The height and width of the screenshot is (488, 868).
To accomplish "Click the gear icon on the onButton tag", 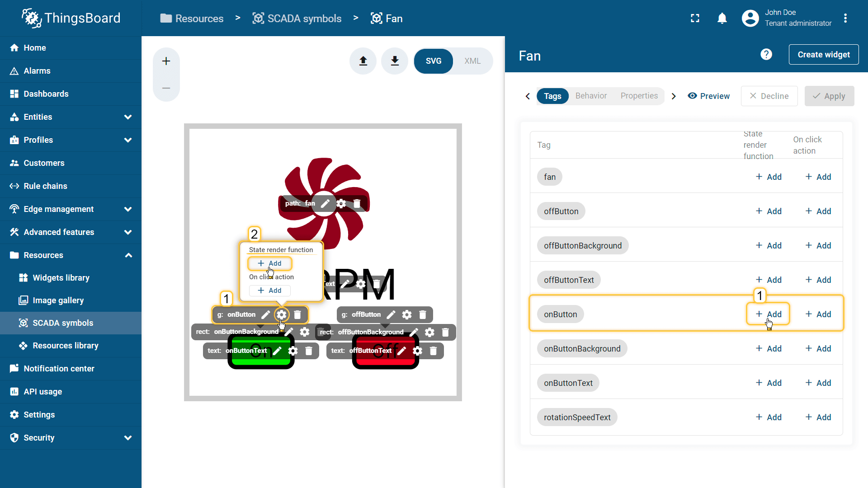I will [x=282, y=314].
